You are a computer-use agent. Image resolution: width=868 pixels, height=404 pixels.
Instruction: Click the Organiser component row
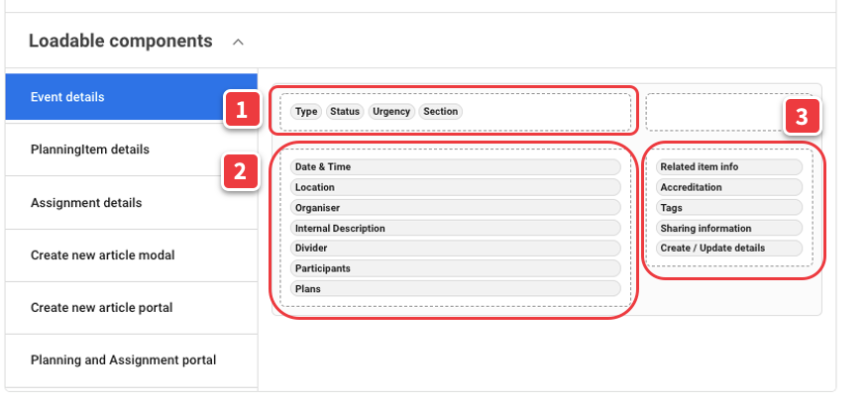[456, 208]
